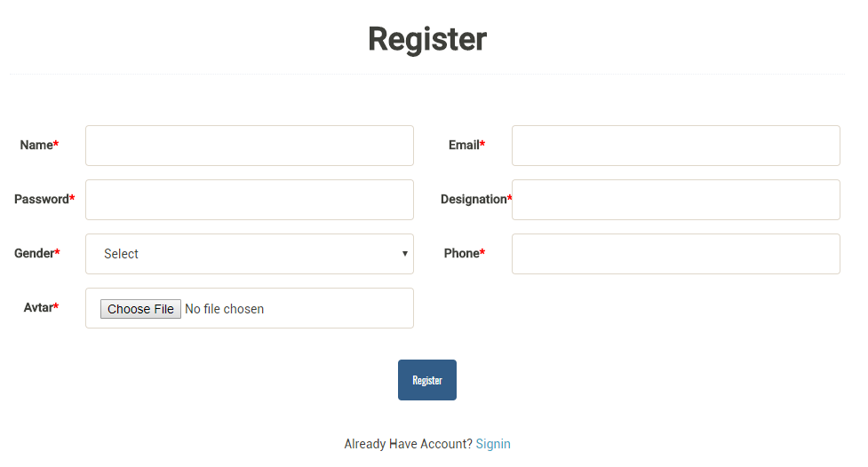The height and width of the screenshot is (467, 868).
Task: Click the Gender dropdown arrow
Action: pyautogui.click(x=405, y=254)
